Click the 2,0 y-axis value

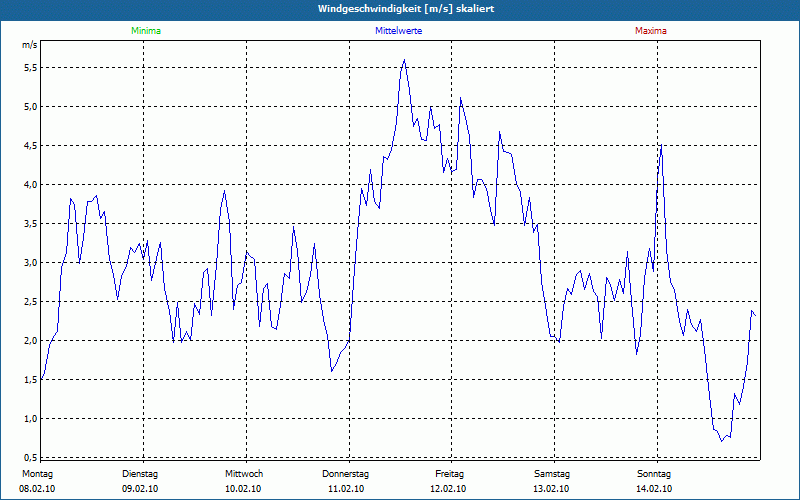click(31, 340)
